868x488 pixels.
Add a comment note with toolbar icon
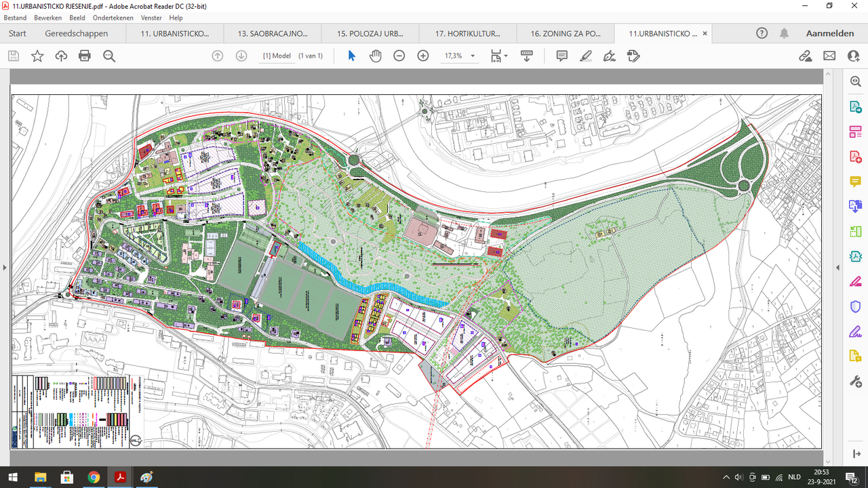point(561,56)
